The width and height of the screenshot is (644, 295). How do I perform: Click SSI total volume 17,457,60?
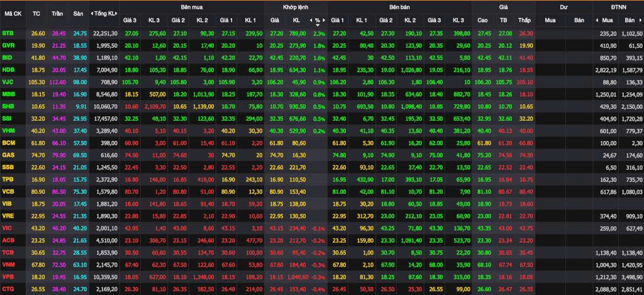(105, 119)
